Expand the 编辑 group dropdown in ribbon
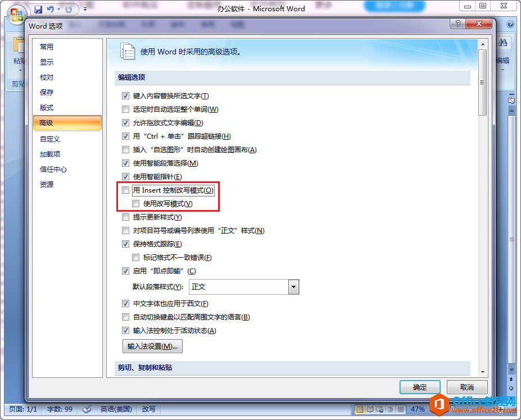 [x=502, y=70]
